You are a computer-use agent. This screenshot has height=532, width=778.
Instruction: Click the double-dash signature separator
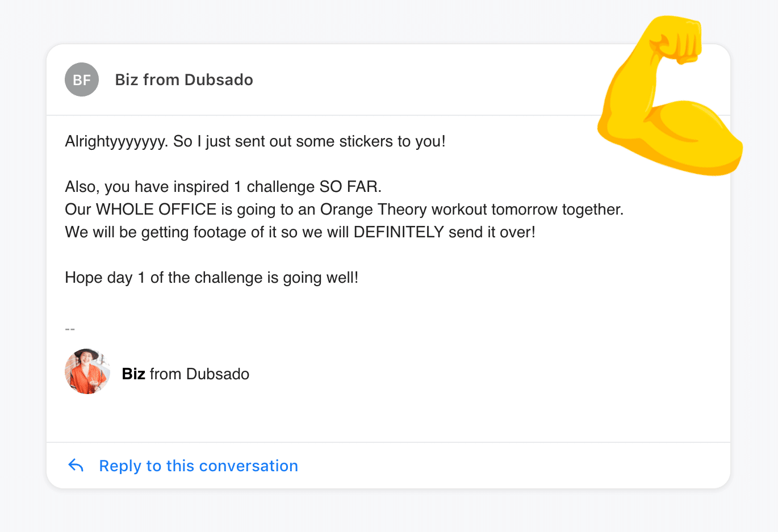70,329
